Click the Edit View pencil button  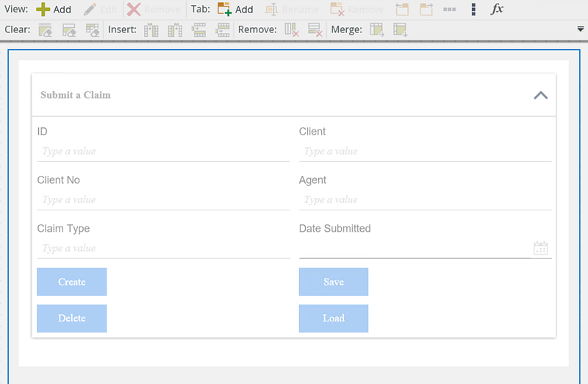pyautogui.click(x=100, y=10)
